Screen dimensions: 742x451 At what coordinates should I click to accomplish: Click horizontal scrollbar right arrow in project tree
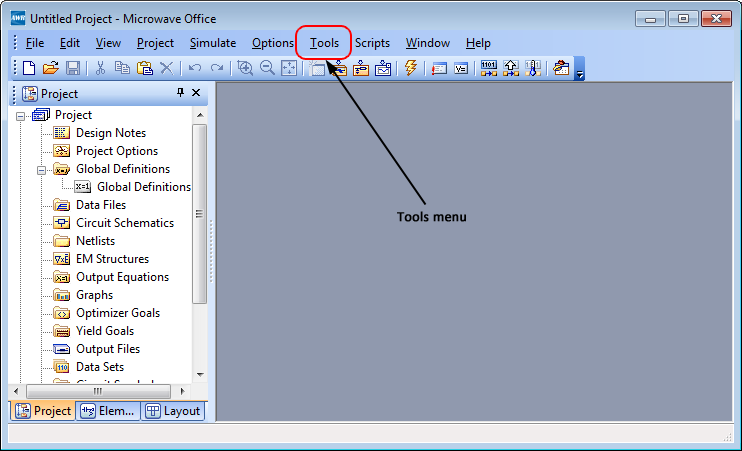pyautogui.click(x=183, y=391)
